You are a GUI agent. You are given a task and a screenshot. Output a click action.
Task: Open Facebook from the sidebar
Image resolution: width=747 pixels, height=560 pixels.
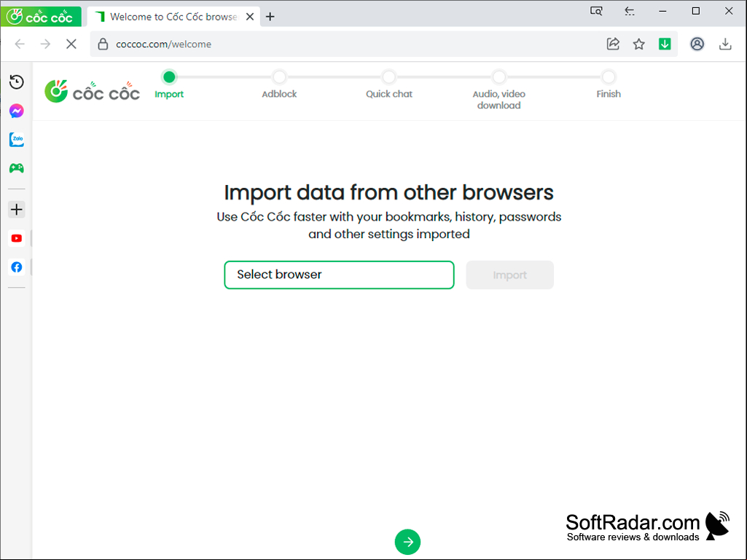tap(17, 267)
